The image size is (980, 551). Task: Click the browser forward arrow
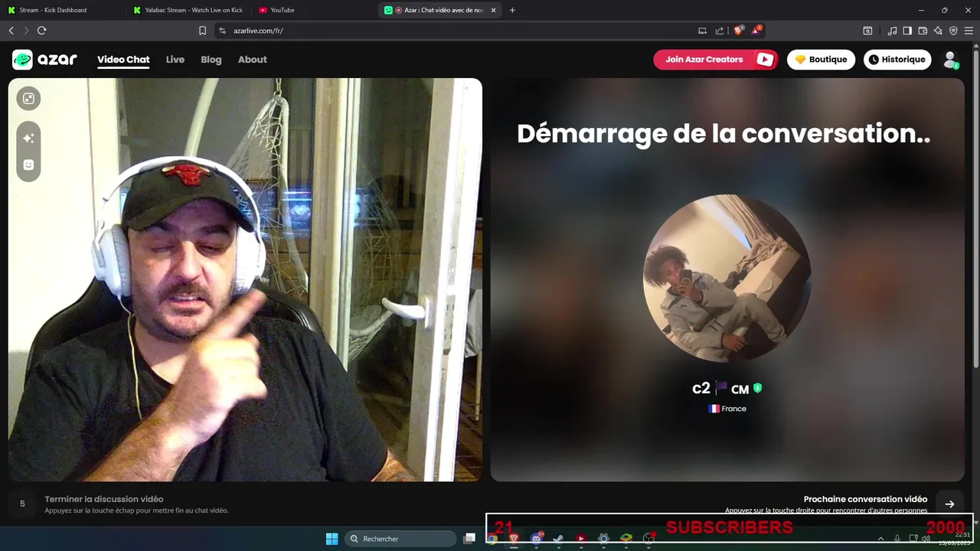coord(26,31)
